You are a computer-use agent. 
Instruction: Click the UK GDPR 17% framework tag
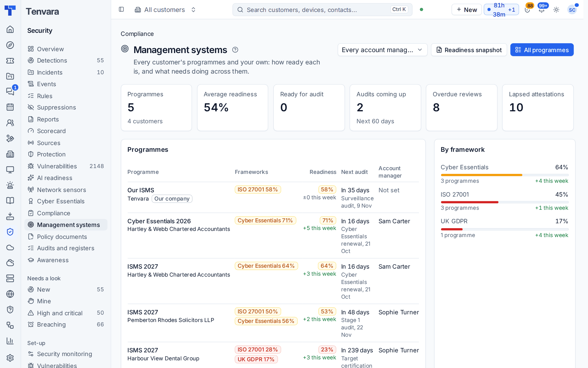click(256, 359)
